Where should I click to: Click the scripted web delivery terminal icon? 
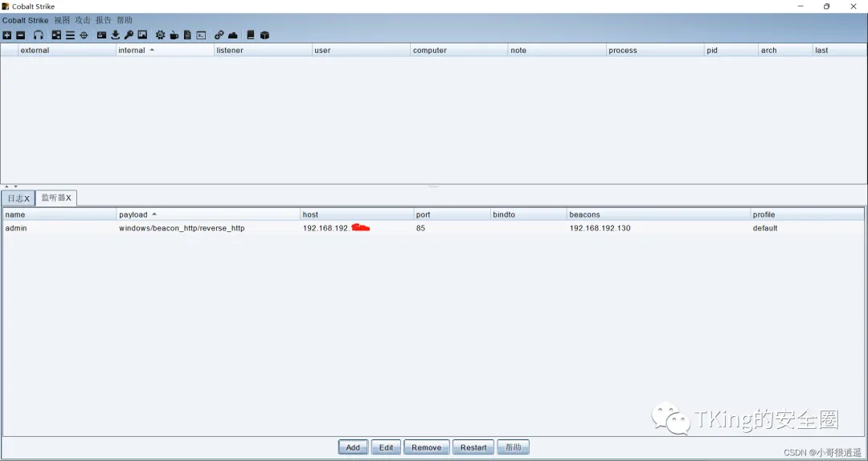tap(202, 35)
